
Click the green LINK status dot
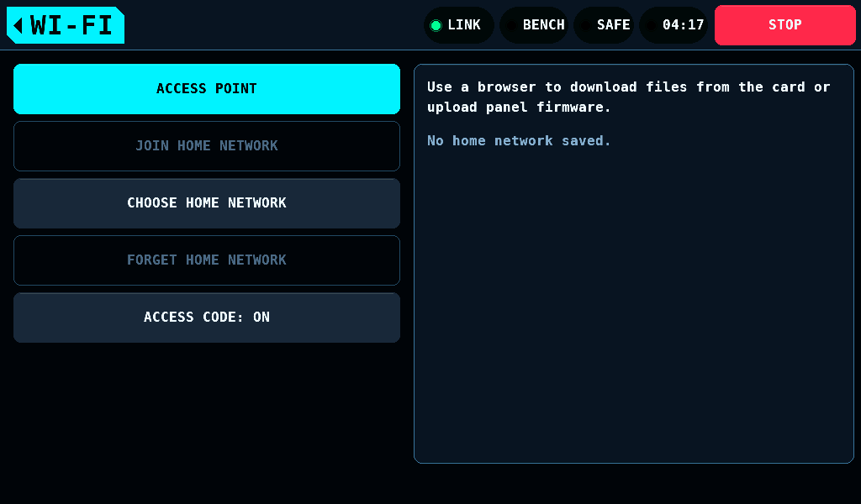pyautogui.click(x=436, y=25)
